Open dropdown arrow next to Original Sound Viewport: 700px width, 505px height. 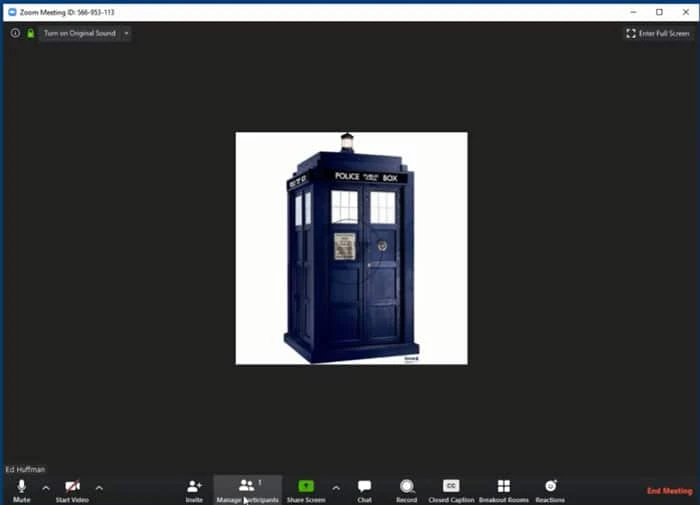point(126,33)
